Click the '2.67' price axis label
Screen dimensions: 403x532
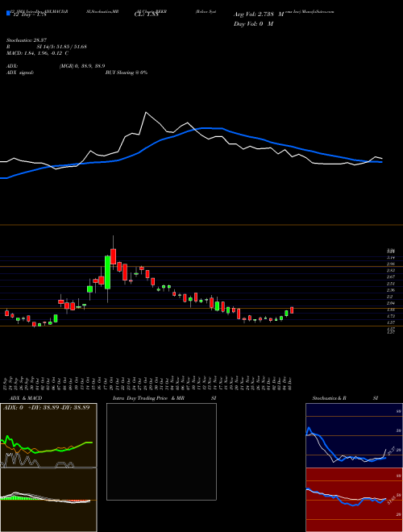point(390,276)
